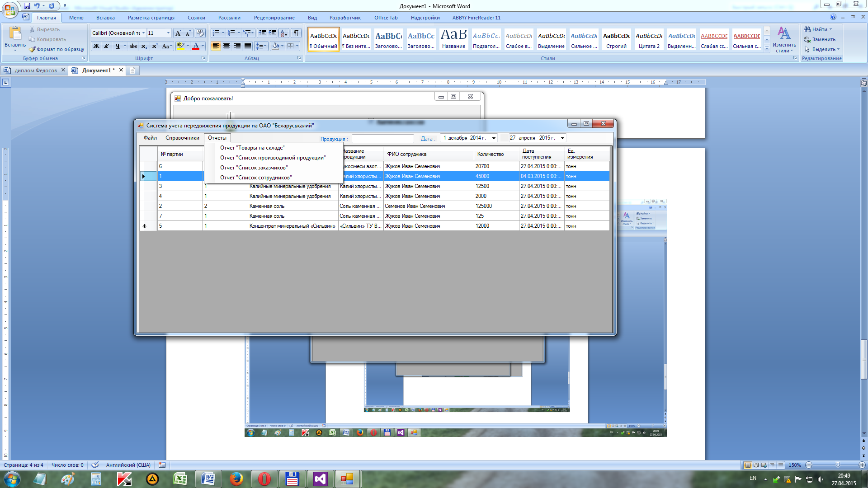Click the Заменить button in ribbon
This screenshot has width=868, height=488.
(823, 39)
